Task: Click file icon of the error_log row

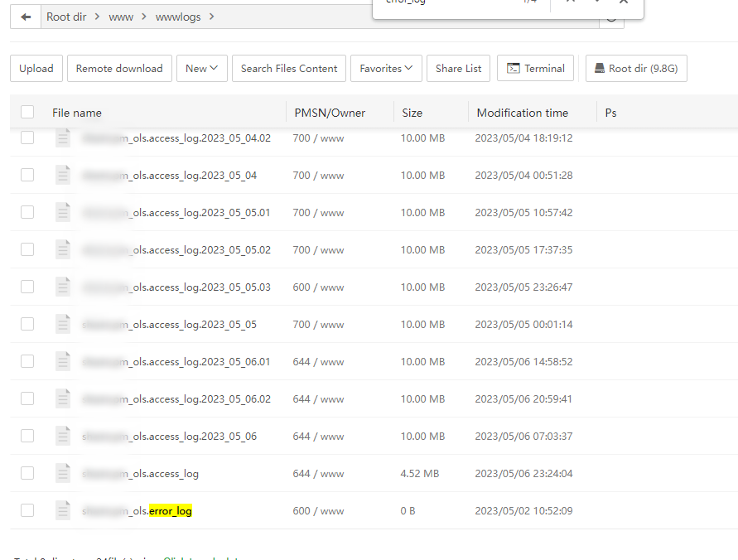Action: click(63, 510)
